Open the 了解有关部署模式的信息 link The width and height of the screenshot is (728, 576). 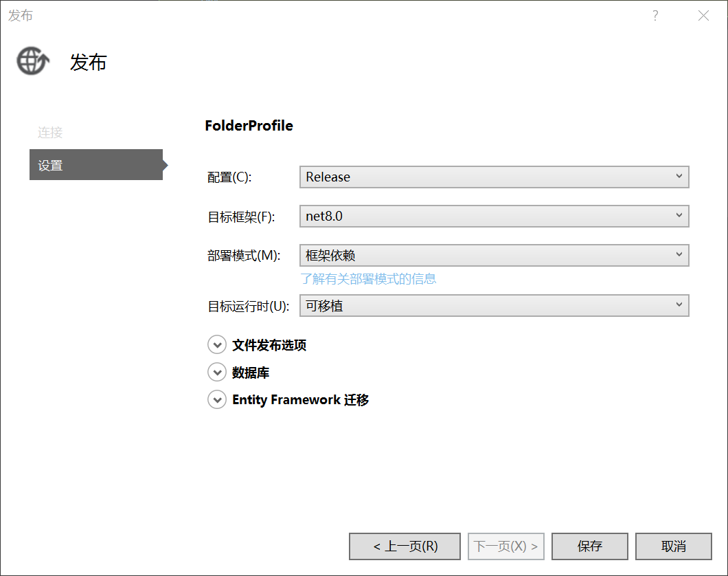pos(368,278)
